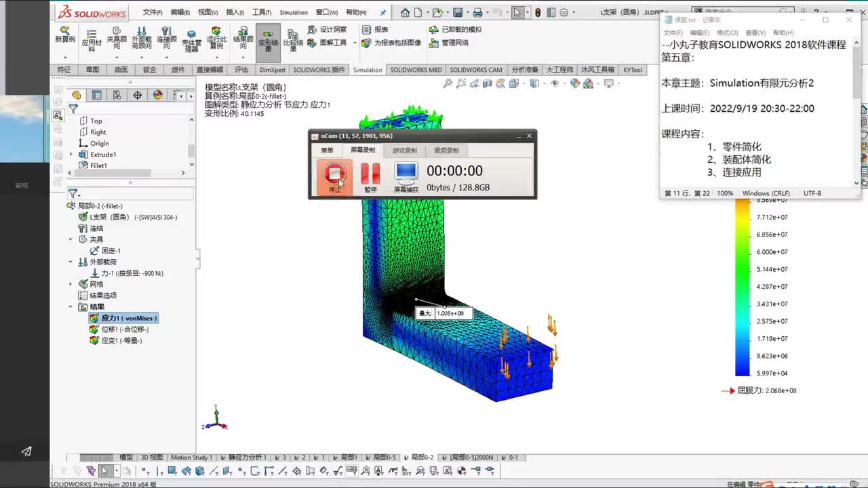Screen dimensions: 868x488
Task: Select 力-1 force load item
Action: click(127, 273)
